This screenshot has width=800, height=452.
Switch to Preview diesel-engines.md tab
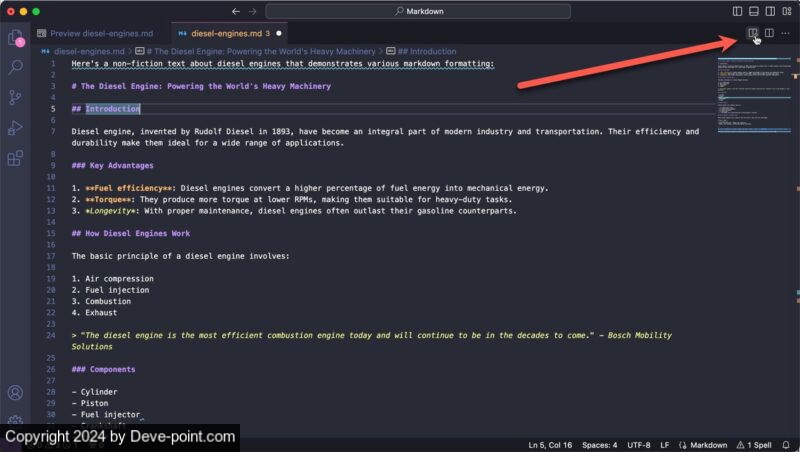point(93,33)
